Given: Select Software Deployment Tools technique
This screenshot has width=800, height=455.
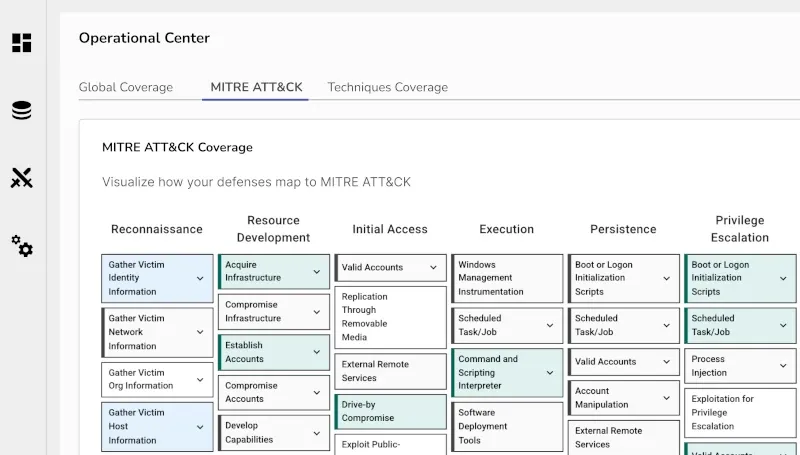Looking at the screenshot, I should click(x=507, y=427).
